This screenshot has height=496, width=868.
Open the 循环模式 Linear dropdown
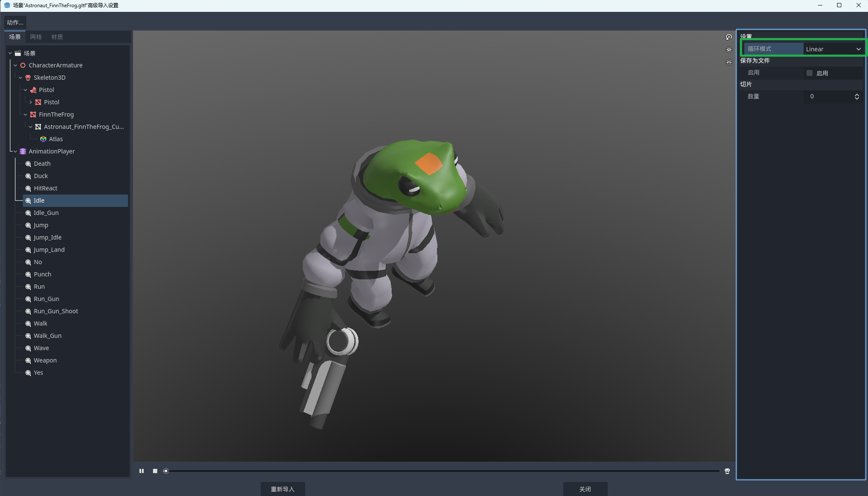[x=833, y=49]
